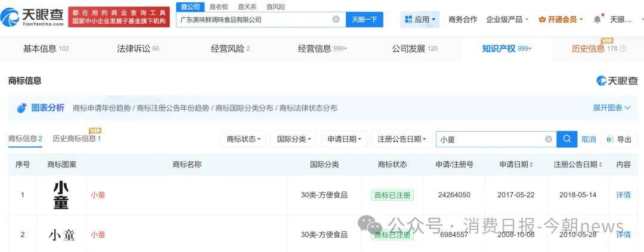The image size is (644, 252).
Task: Open the 应用 apps menu
Action: click(420, 19)
